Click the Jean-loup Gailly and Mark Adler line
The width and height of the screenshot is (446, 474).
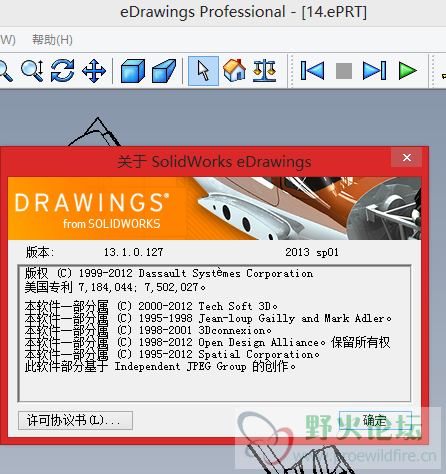tap(208, 318)
